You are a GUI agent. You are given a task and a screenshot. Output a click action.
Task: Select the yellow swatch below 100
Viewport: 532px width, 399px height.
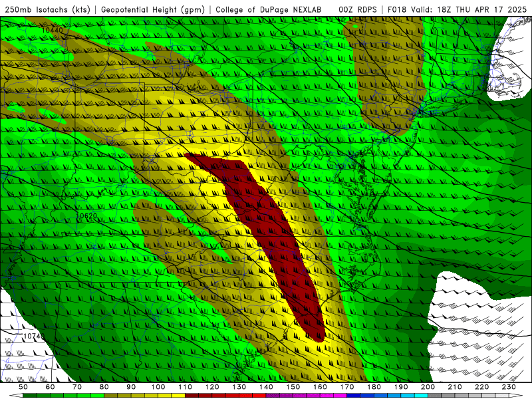coord(165,396)
